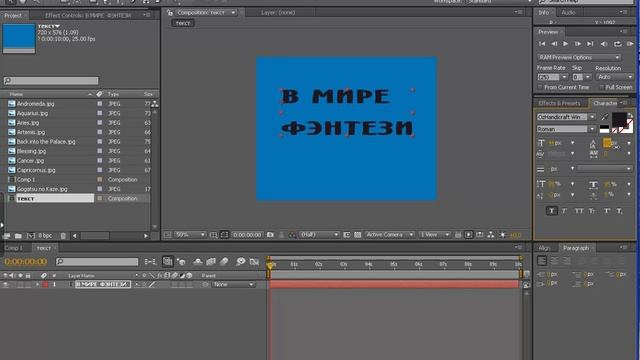
Task: Open Active Camera view dropdown
Action: [389, 235]
